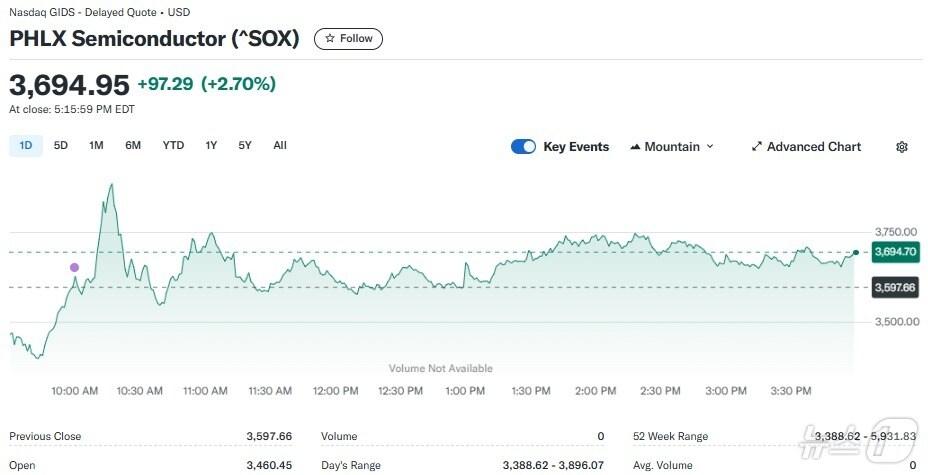The width and height of the screenshot is (928, 475).
Task: Follow the PHLX Semiconductor index
Action: click(x=348, y=39)
